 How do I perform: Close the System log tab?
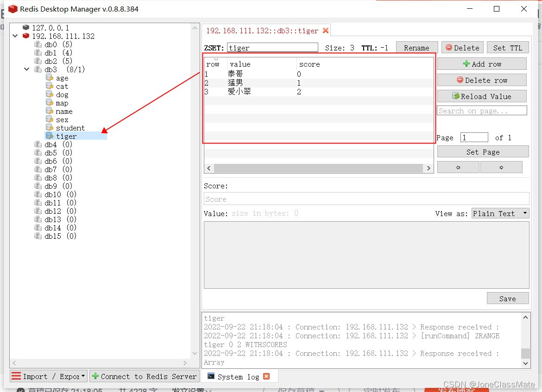266,376
